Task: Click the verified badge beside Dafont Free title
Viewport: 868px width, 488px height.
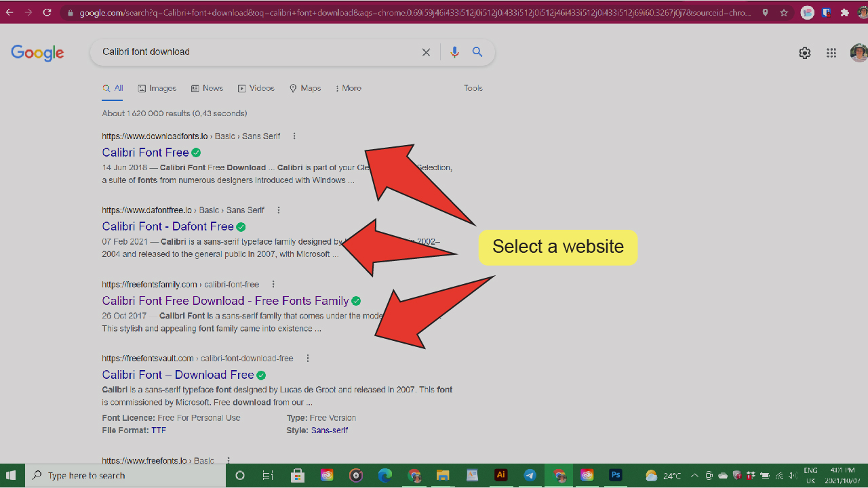Action: click(241, 227)
